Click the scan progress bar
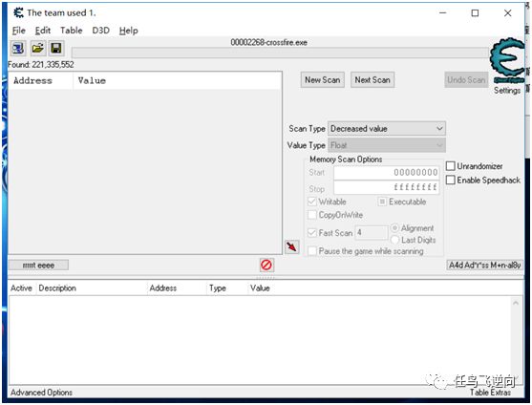 [x=280, y=53]
